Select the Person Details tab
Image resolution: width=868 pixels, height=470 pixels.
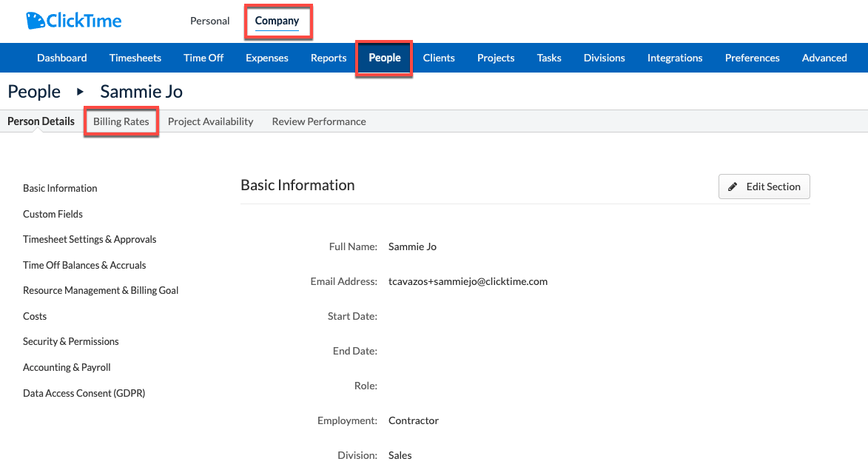[41, 121]
